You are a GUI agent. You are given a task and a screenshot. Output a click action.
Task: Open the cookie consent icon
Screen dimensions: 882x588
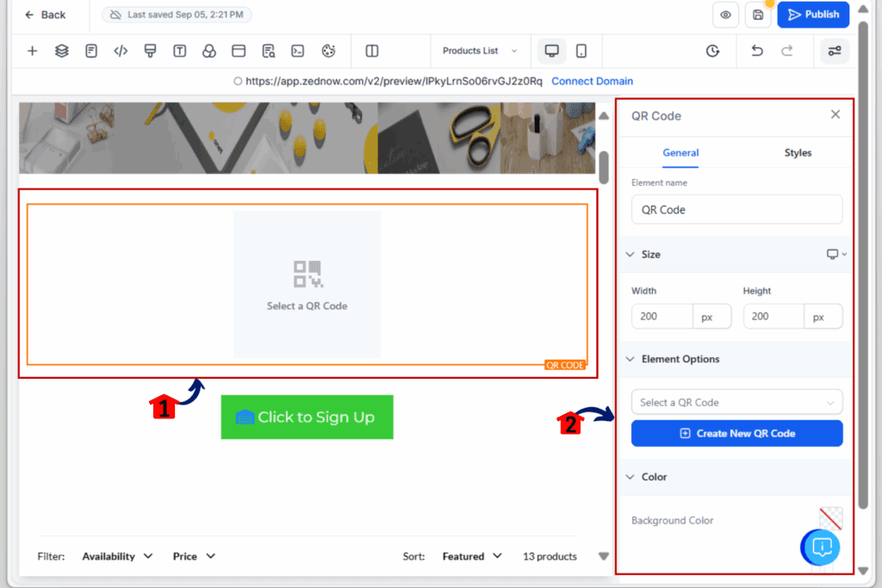(x=328, y=51)
